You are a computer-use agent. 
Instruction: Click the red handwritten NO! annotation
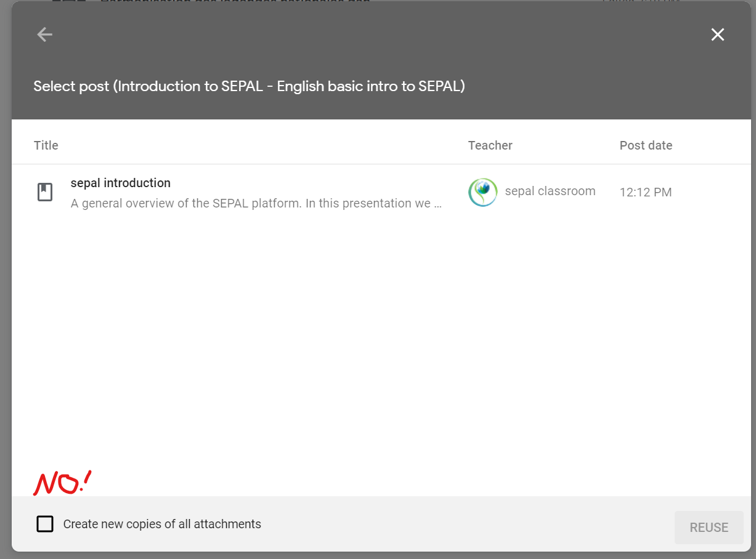pos(62,483)
